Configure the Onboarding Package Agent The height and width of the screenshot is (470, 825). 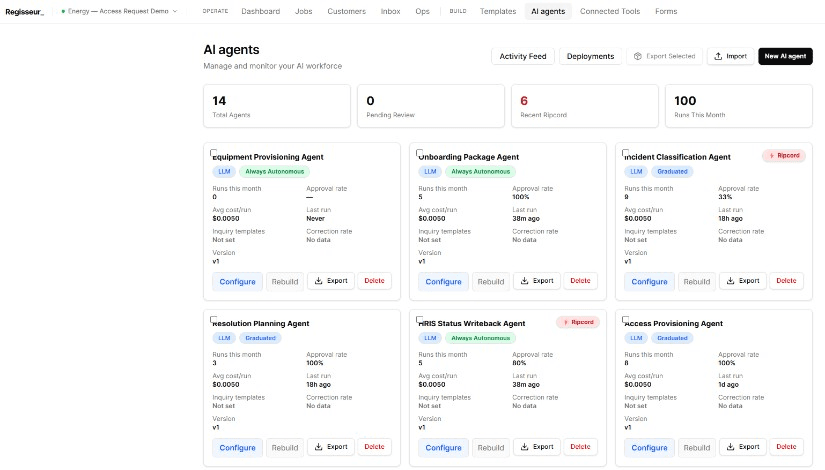pyautogui.click(x=443, y=282)
